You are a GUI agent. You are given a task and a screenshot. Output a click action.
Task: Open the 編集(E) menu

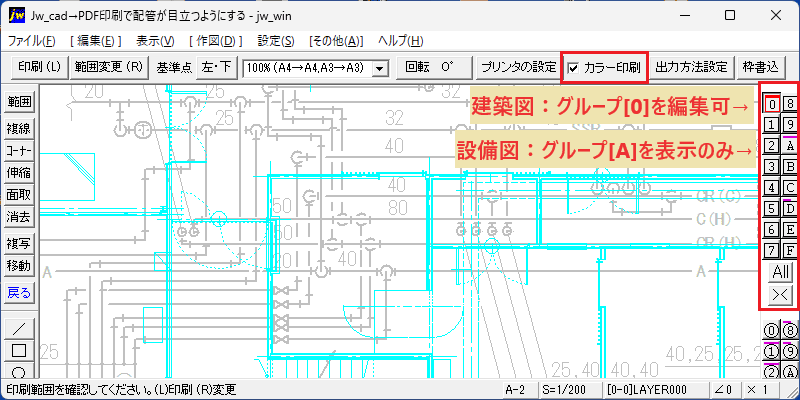click(96, 41)
